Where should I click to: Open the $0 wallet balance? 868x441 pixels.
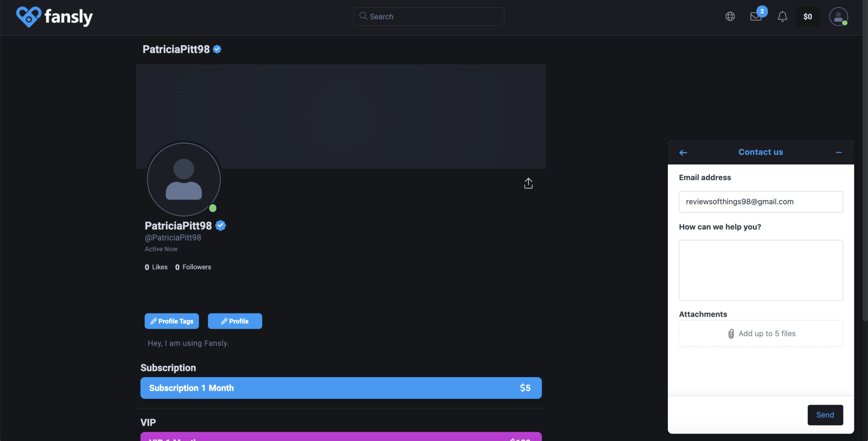(x=807, y=17)
